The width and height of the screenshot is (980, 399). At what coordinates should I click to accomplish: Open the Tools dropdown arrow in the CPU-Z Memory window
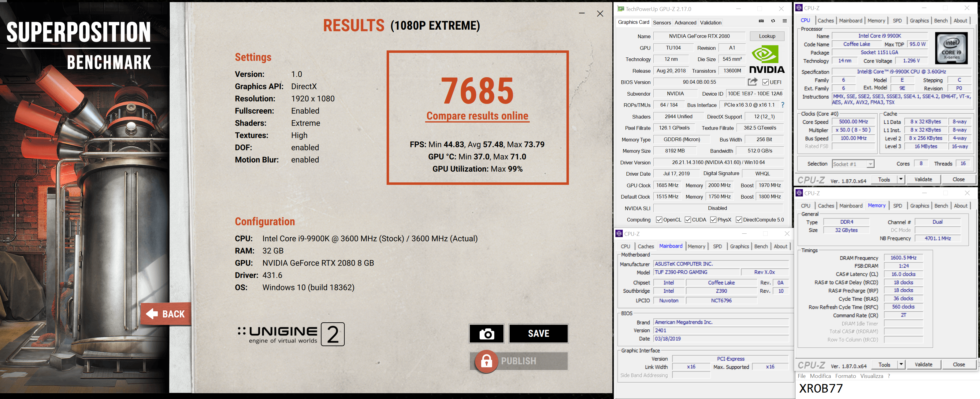[x=901, y=364]
